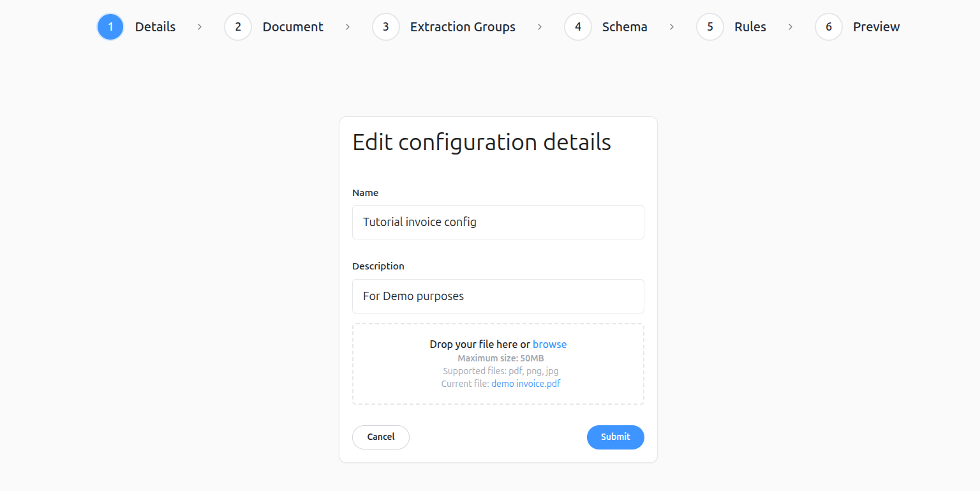Jump to the Schema step
This screenshot has width=980, height=491.
[625, 27]
